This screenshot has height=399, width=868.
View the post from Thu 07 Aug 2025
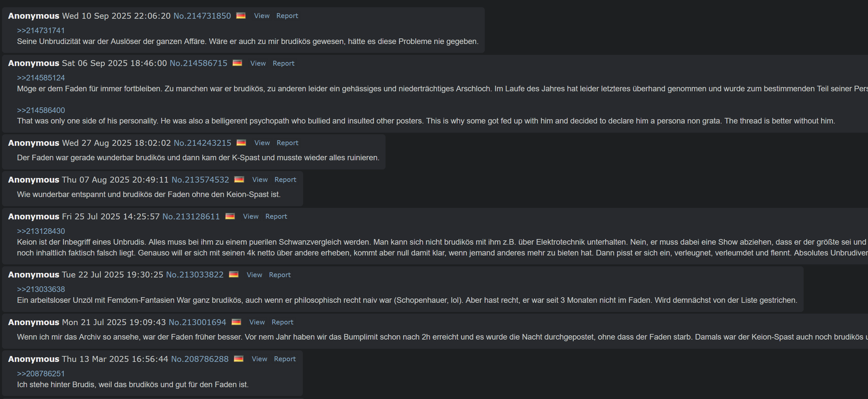(260, 180)
